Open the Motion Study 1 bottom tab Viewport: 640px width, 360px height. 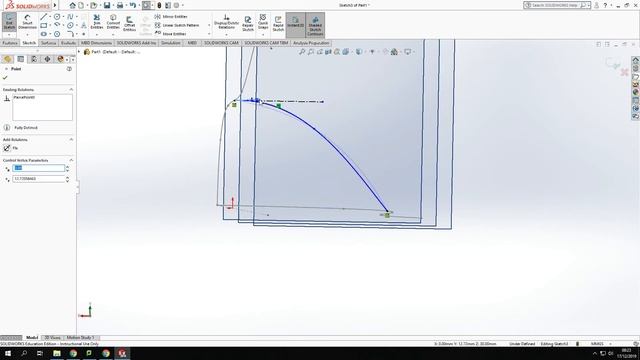(x=80, y=338)
